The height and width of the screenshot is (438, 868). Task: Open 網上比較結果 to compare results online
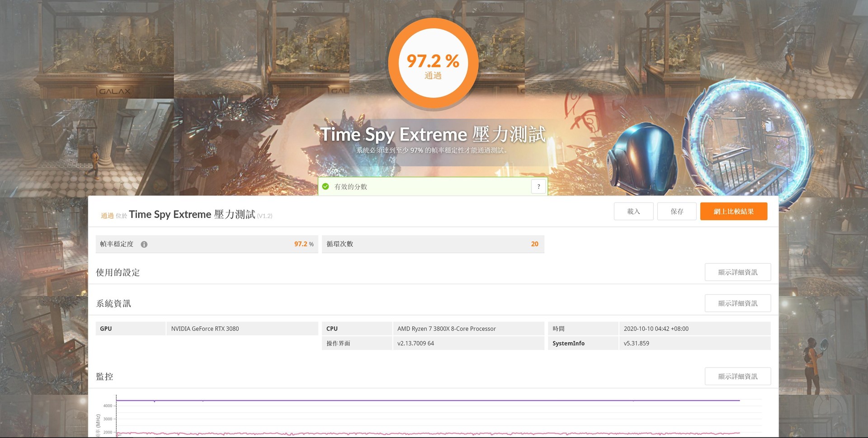coord(734,211)
